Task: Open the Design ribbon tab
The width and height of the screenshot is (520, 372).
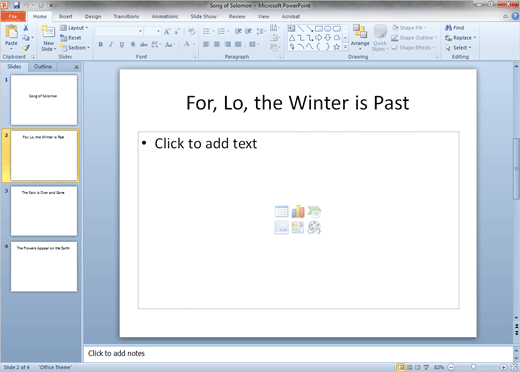Action: tap(93, 16)
